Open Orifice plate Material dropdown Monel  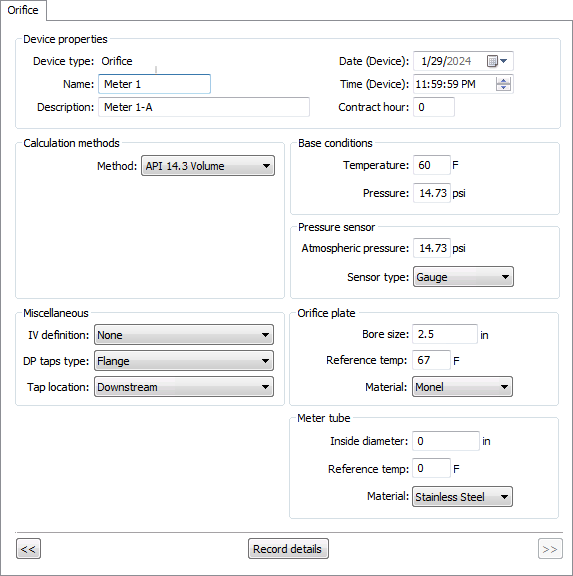[x=462, y=387]
